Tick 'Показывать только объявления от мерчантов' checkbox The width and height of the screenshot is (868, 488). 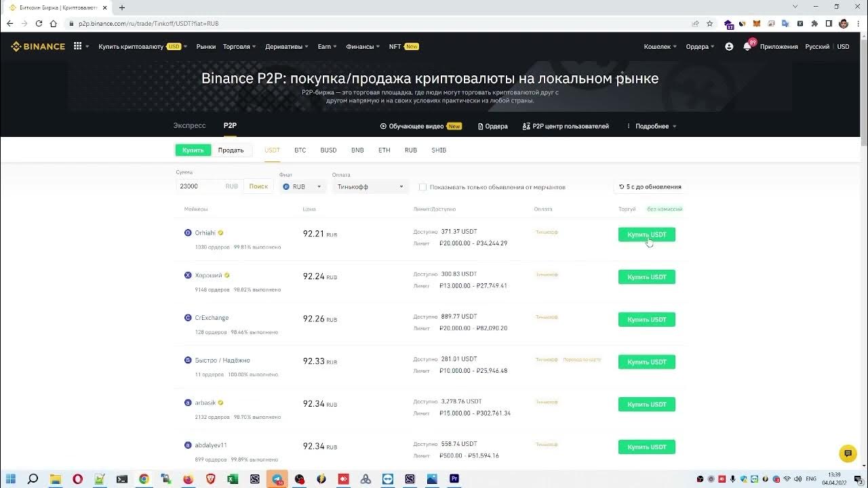click(x=422, y=187)
